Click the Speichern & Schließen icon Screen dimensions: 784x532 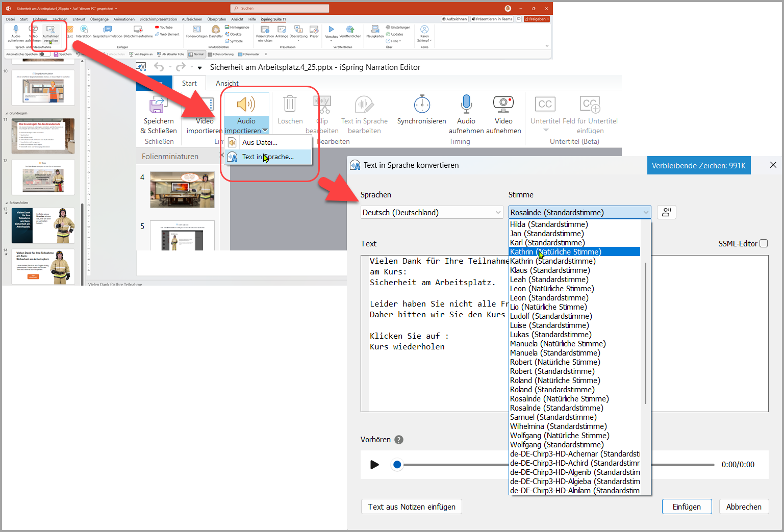click(158, 105)
